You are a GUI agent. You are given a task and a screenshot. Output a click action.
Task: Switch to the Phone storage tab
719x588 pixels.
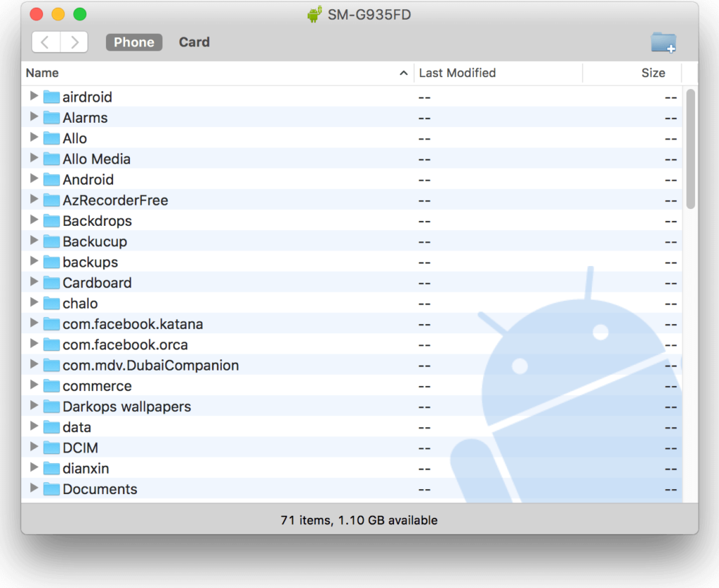click(134, 42)
